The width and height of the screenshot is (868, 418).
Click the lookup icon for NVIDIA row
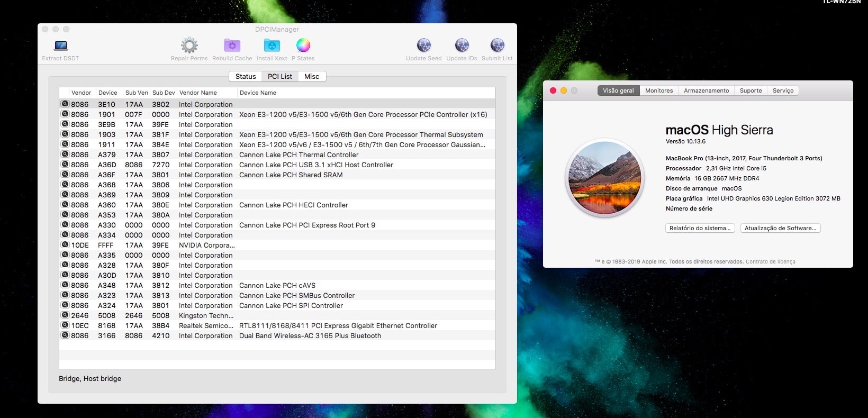65,245
